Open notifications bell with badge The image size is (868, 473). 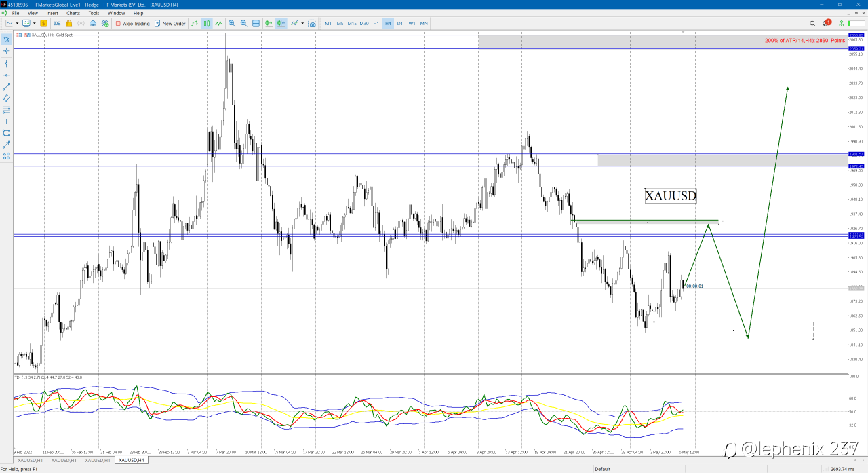[826, 23]
